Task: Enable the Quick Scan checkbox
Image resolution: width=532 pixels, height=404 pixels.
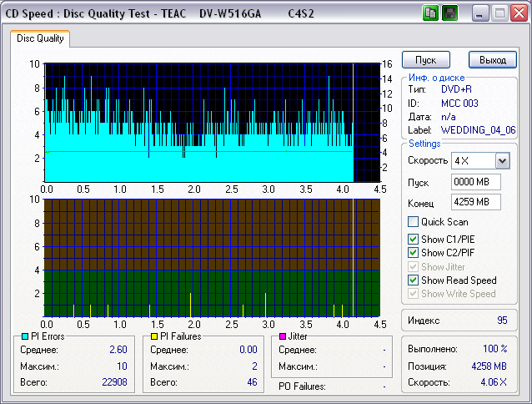Action: coord(413,222)
